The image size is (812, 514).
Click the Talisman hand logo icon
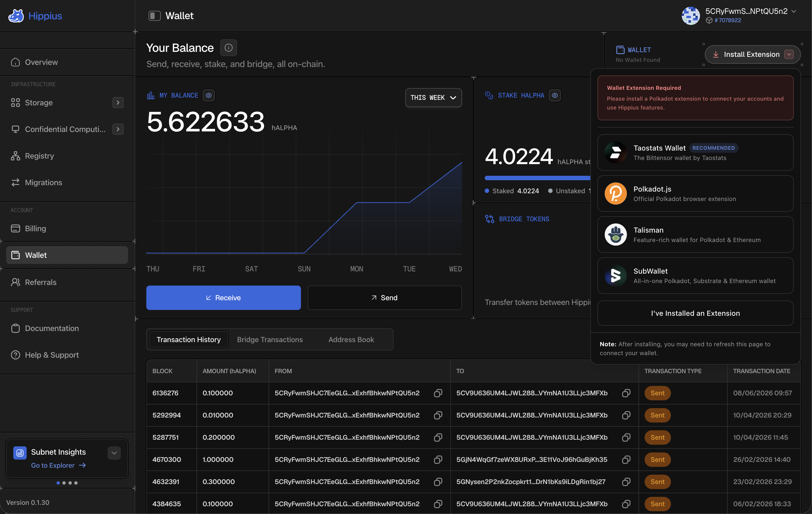click(x=616, y=235)
